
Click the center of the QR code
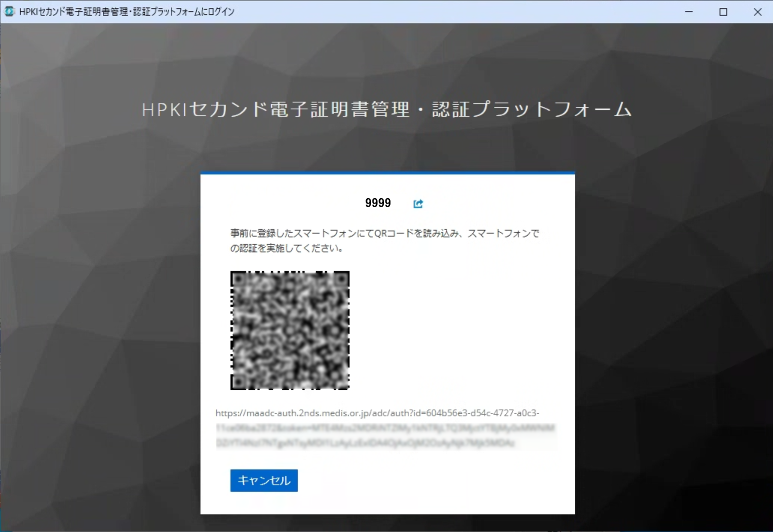pyautogui.click(x=290, y=330)
